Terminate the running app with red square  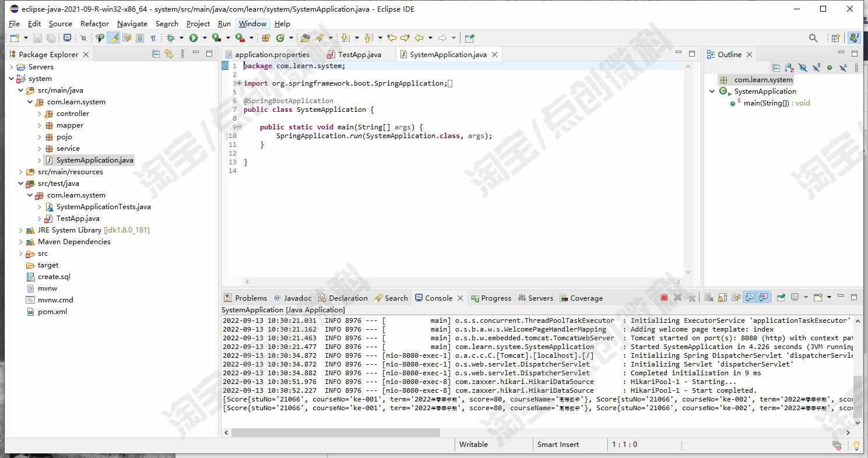(664, 298)
